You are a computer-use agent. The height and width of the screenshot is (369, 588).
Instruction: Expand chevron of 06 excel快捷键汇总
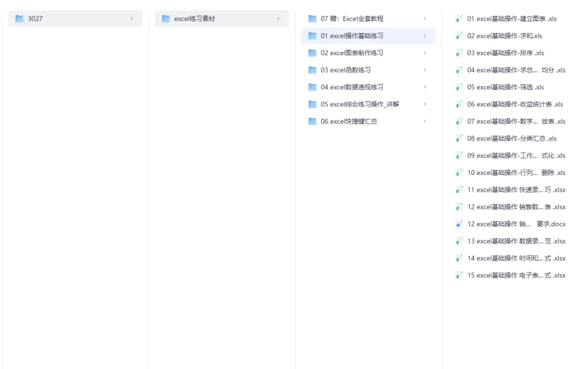coord(425,121)
